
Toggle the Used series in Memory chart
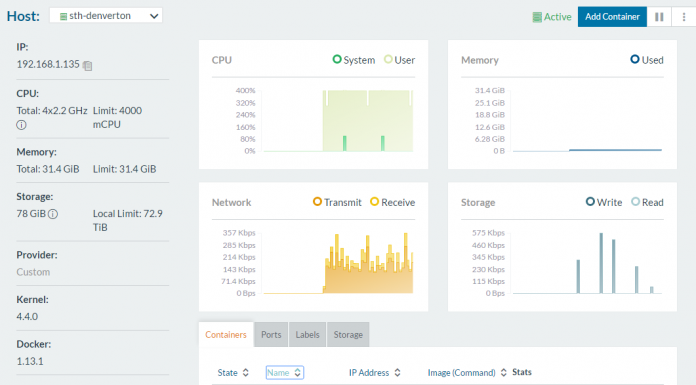click(647, 60)
